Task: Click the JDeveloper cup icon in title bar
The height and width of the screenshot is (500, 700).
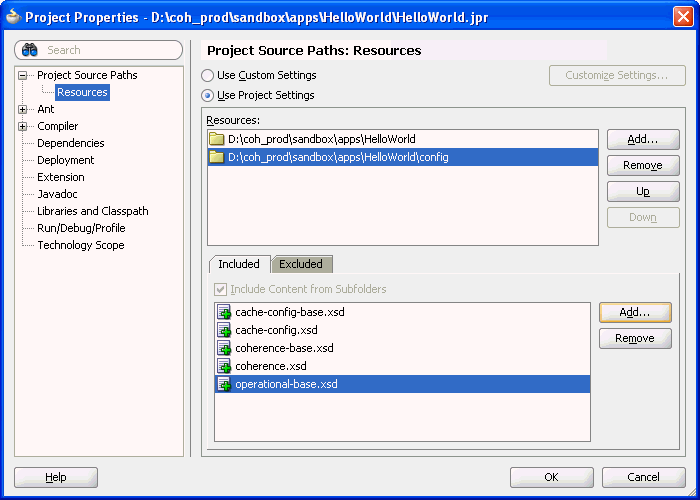Action: (x=13, y=17)
